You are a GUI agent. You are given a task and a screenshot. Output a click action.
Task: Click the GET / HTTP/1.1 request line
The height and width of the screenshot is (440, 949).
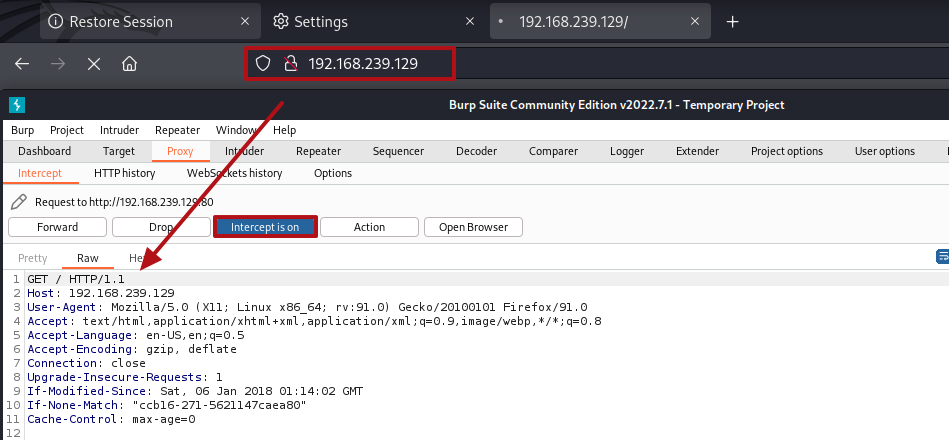click(76, 279)
